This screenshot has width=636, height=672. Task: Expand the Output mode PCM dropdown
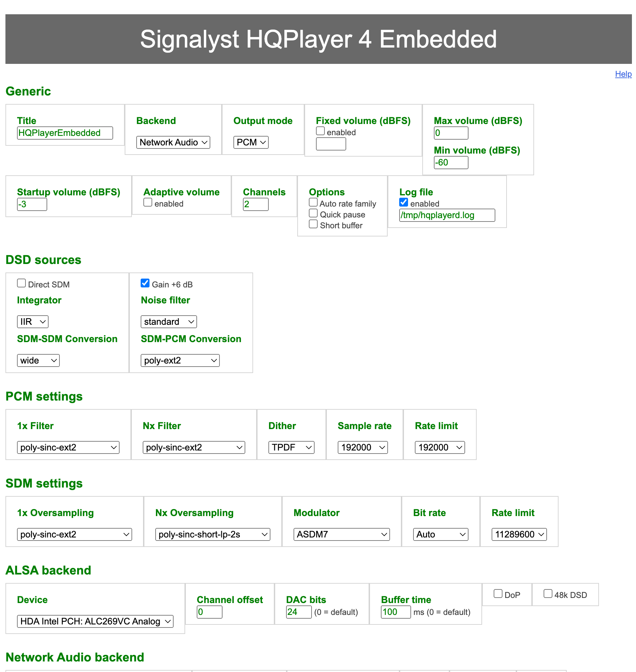(251, 142)
